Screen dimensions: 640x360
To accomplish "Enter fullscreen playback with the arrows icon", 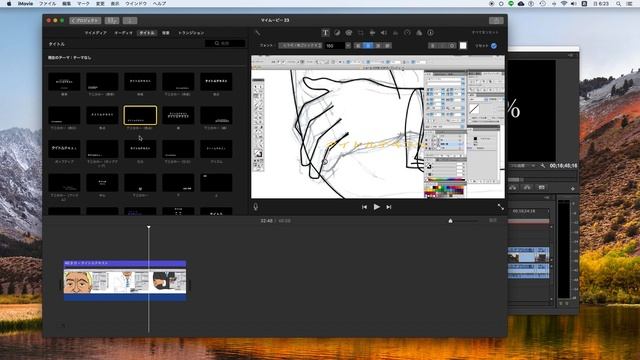I will click(x=500, y=207).
